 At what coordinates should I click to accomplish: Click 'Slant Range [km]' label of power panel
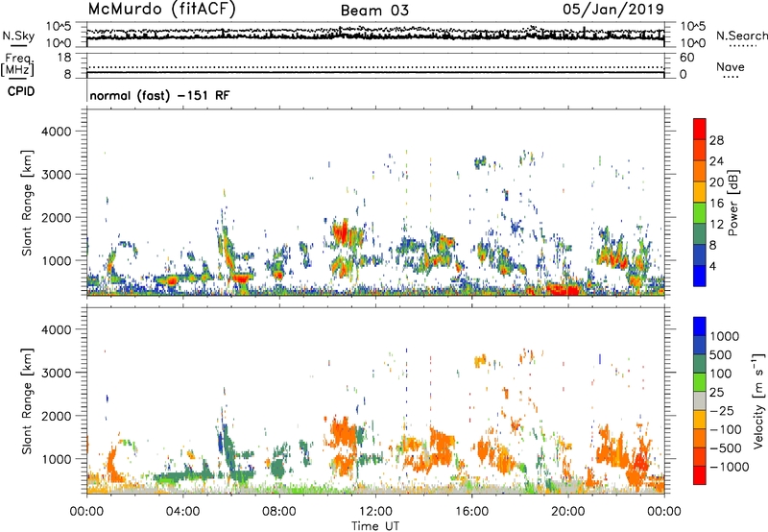[x=27, y=203]
